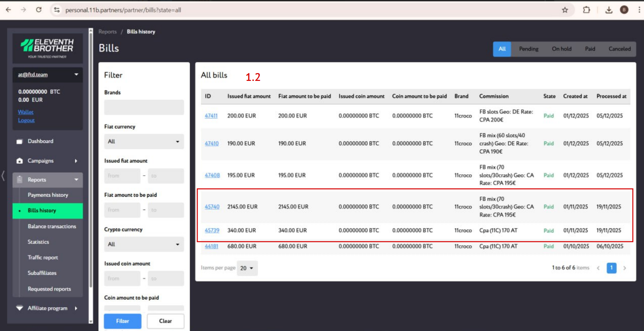Switch to the Paid bills tab
This screenshot has width=644, height=331.
point(590,49)
